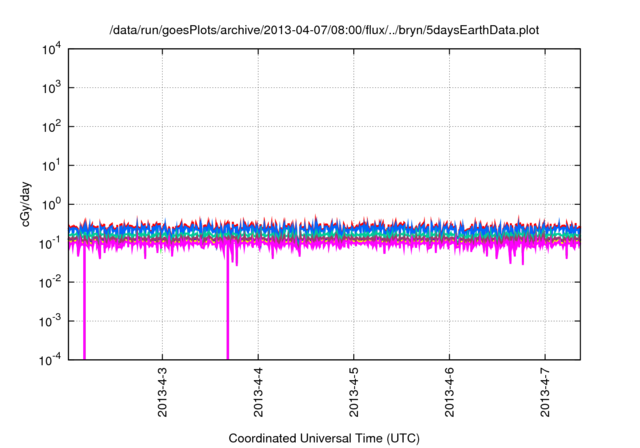Click the 2013-4-6 date tick label
Image resolution: width=640 pixels, height=448 pixels.
[x=449, y=392]
